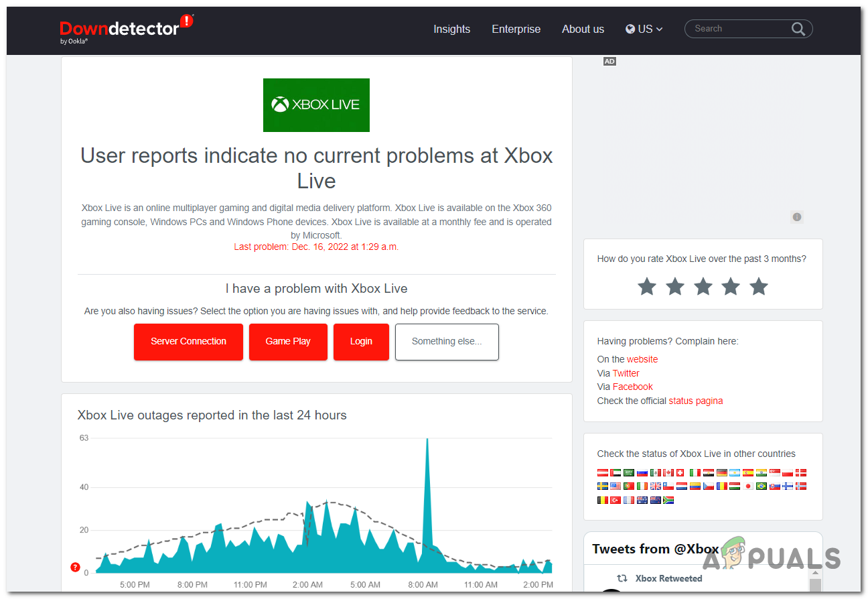
Task: Select the Russia flag
Action: coord(642,472)
